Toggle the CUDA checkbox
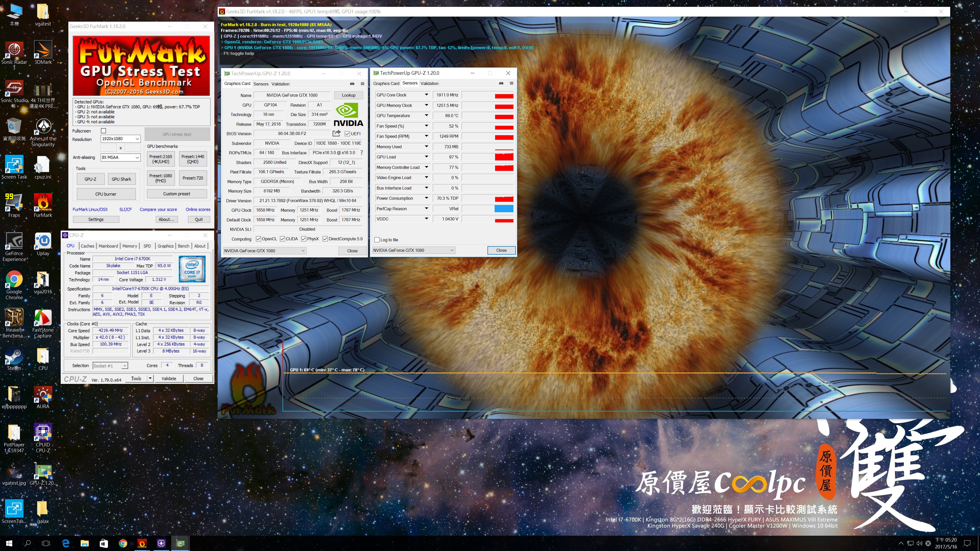This screenshot has height=551, width=980. coord(282,239)
